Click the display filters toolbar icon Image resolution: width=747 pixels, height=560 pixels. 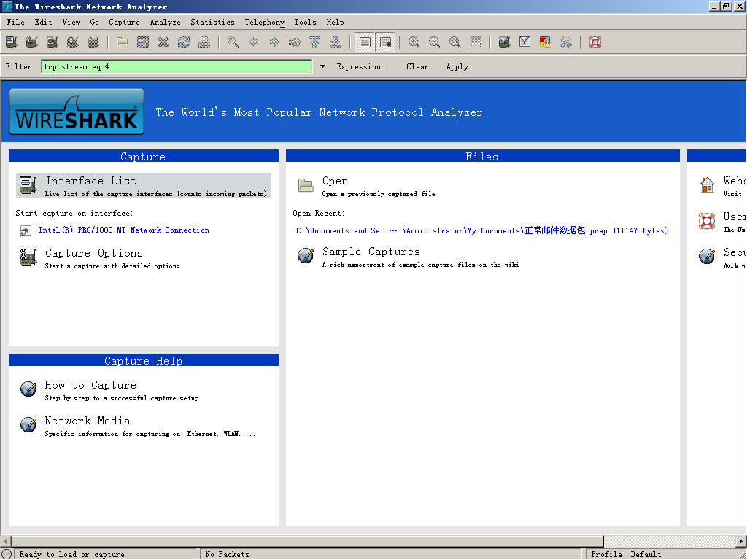click(525, 42)
